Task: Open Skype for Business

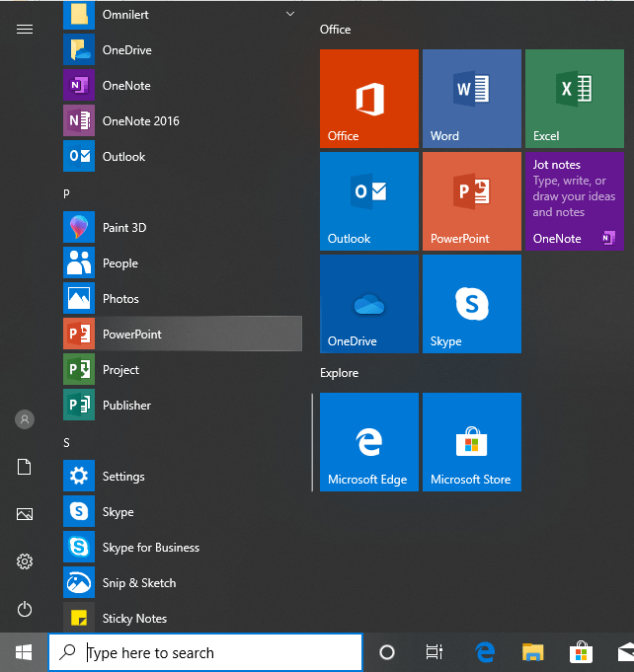Action: [x=183, y=548]
